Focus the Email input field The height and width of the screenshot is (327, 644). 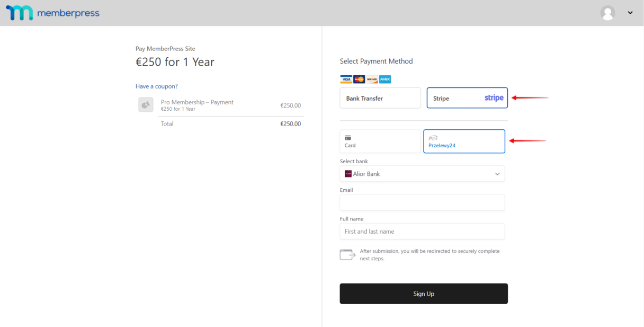422,202
